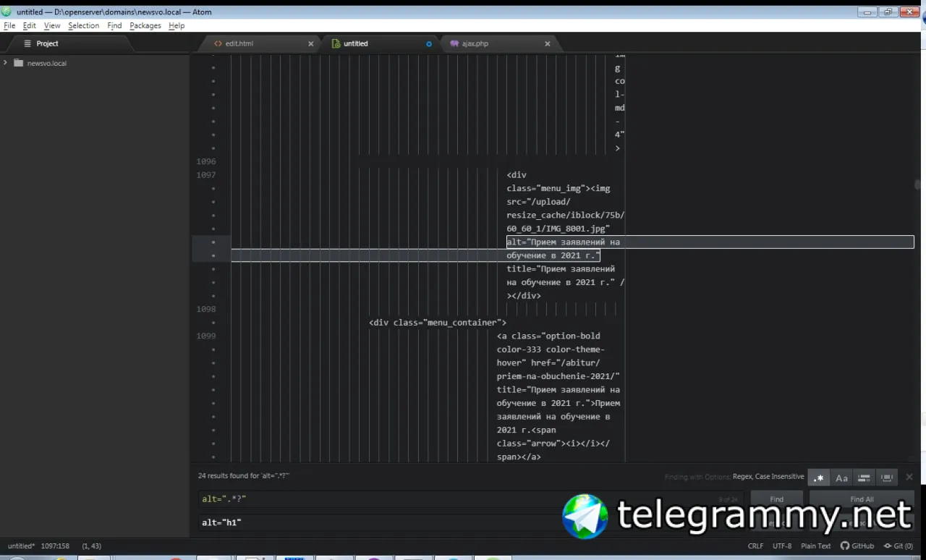Click line number 1099 in gutter
This screenshot has width=926, height=560.
tap(206, 336)
